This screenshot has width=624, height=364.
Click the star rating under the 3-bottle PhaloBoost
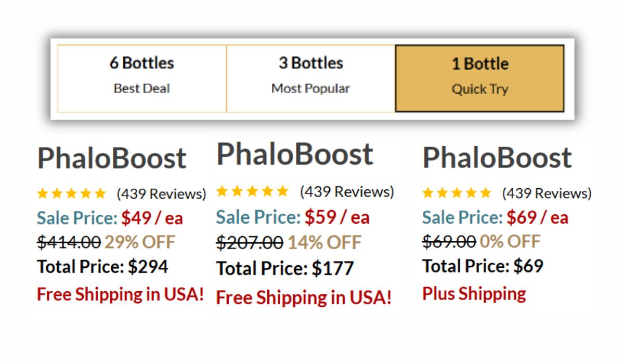point(252,191)
